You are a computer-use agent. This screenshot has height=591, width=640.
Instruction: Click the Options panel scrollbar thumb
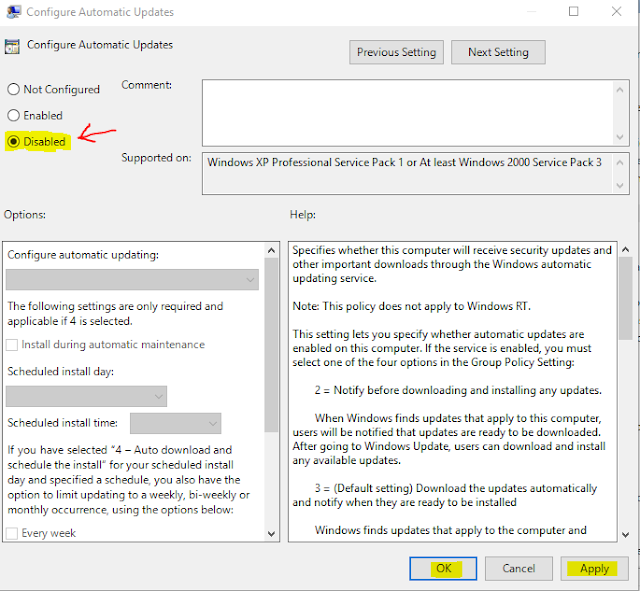coord(271,345)
